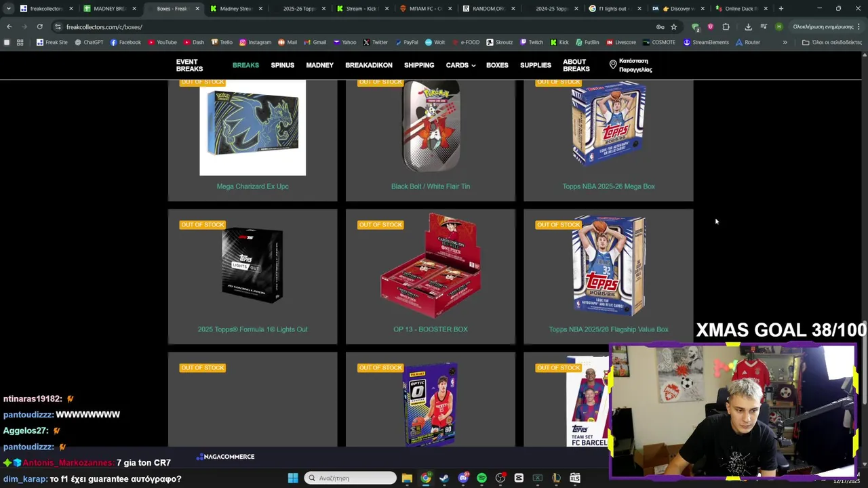Switch to the RANDOM.ORG tab

[x=488, y=9]
